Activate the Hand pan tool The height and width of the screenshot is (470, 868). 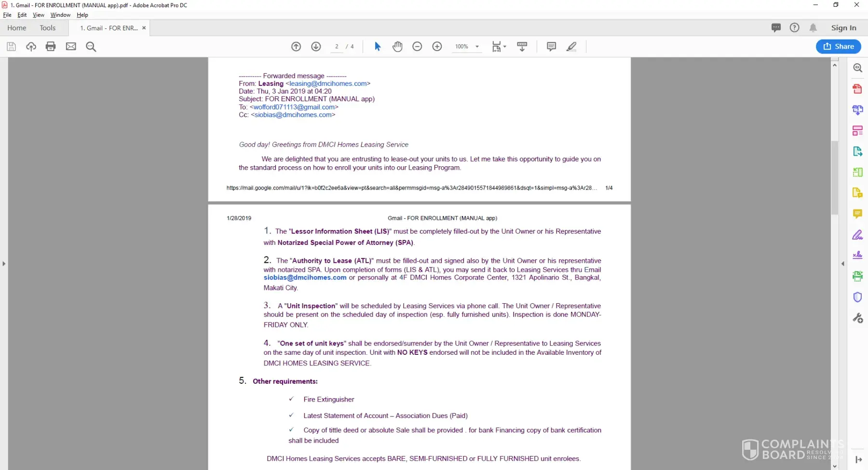tap(397, 46)
